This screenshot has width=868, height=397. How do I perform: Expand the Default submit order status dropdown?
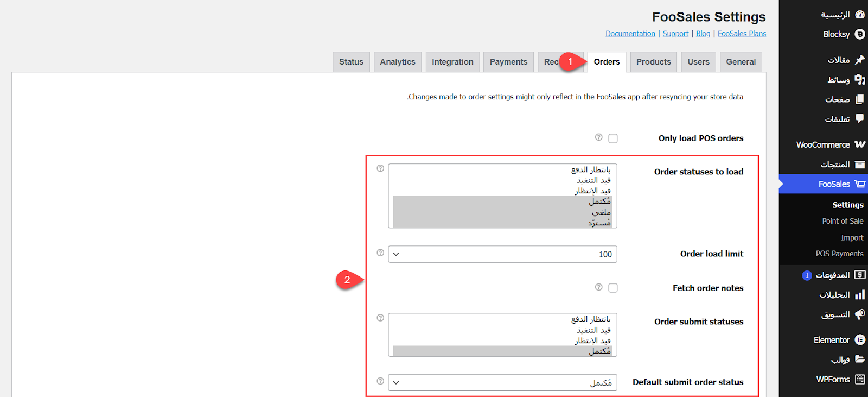point(502,382)
